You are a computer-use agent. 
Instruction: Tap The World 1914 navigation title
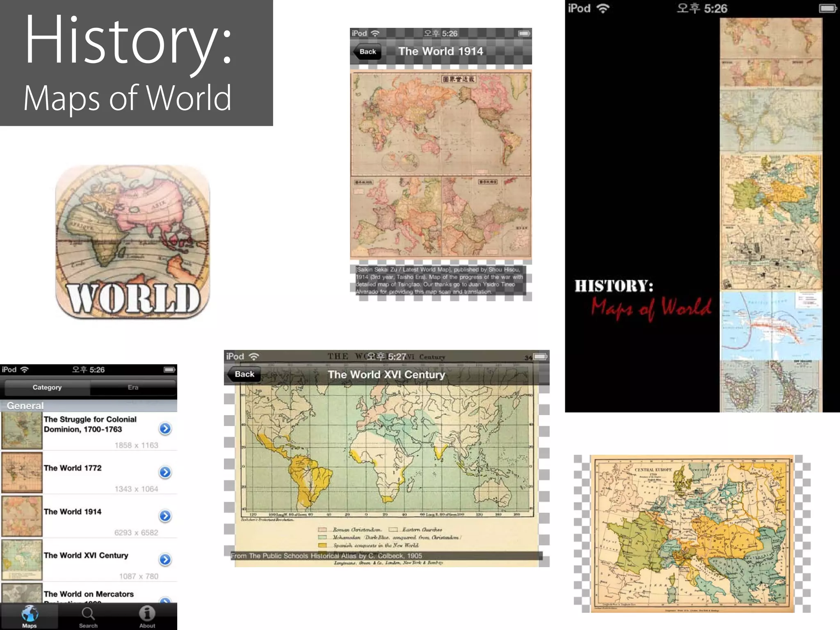pos(441,51)
